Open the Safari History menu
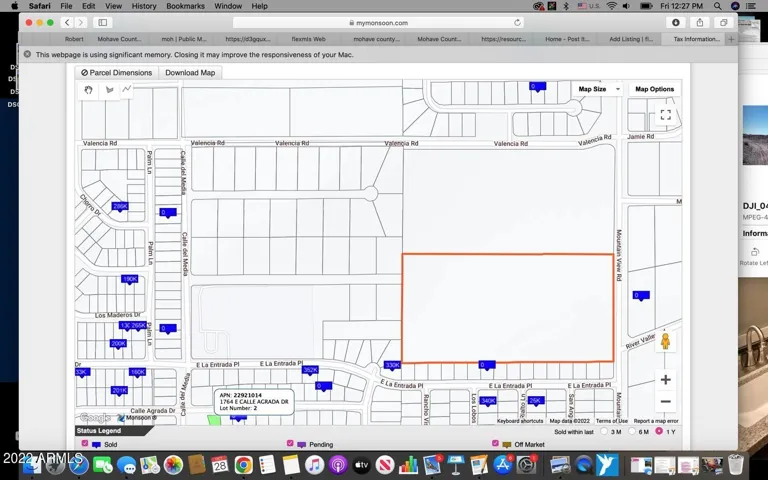This screenshot has width=768, height=480. 144,6
